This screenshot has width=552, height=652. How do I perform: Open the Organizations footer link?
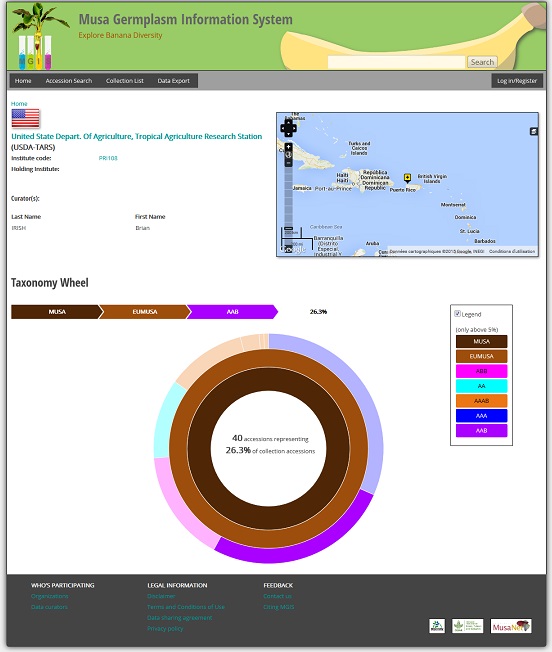pos(49,596)
